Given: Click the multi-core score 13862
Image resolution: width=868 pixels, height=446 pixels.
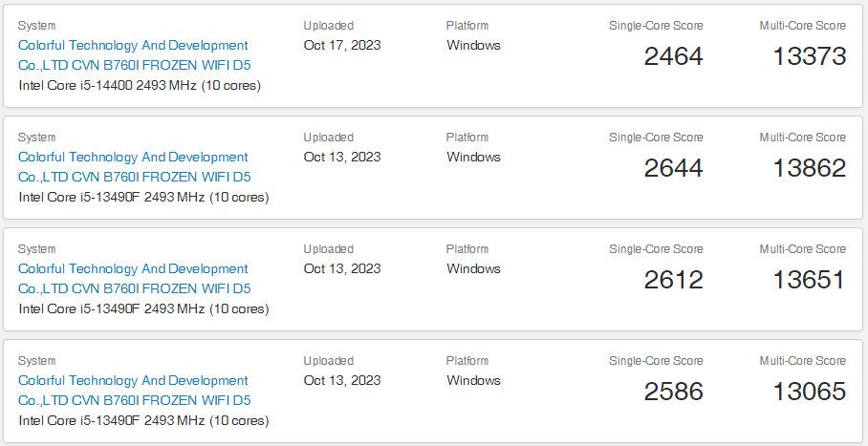Looking at the screenshot, I should click(809, 168).
